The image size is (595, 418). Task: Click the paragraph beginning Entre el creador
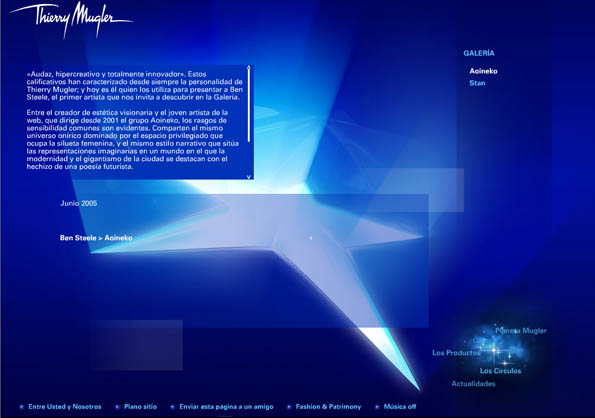click(x=133, y=140)
